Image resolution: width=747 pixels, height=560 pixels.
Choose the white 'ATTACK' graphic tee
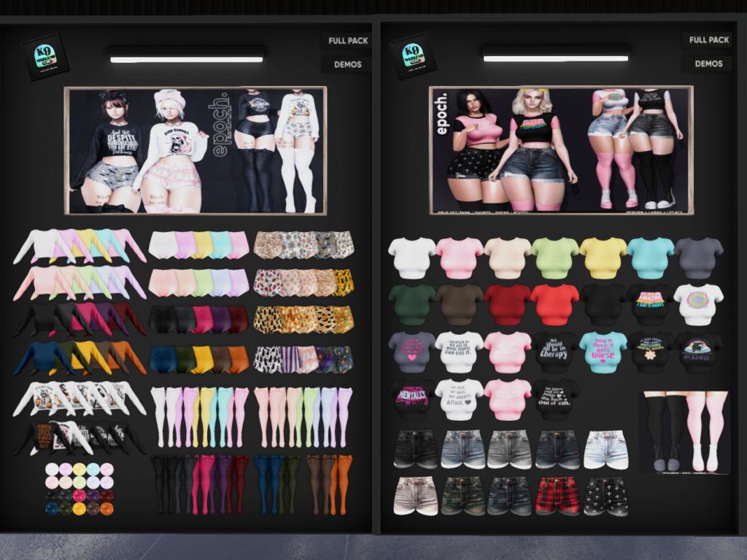click(460, 399)
